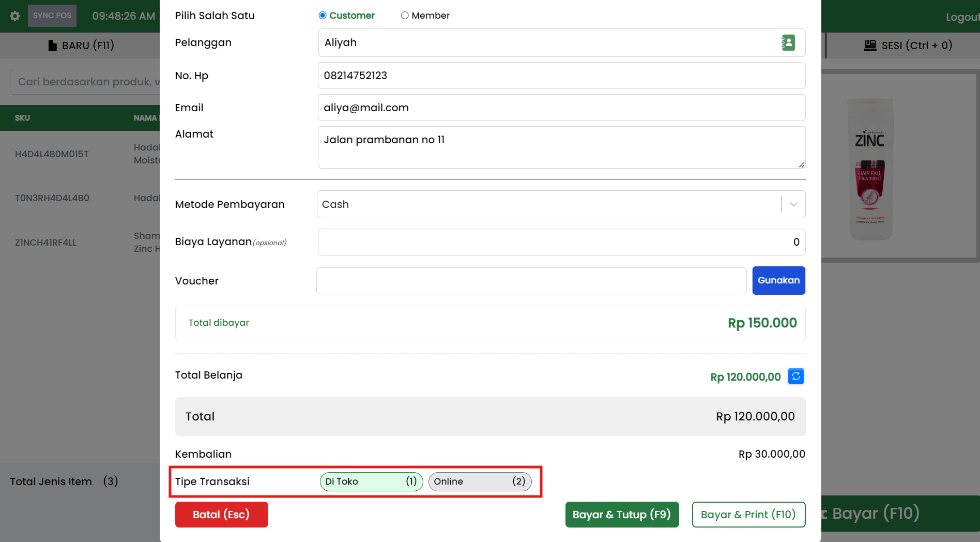Screen dimensions: 980x542
Task: Click the Zinc shampoo product thumbnail
Action: pyautogui.click(x=870, y=169)
